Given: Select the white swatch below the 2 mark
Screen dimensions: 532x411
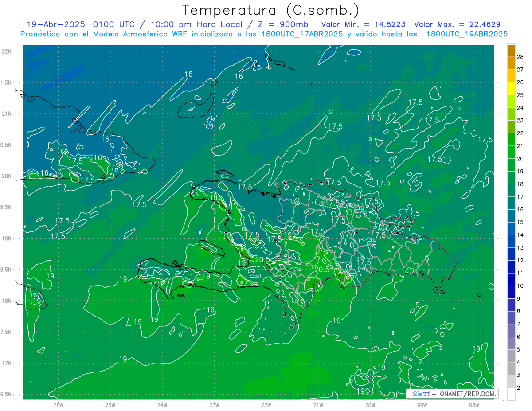Looking at the screenshot, I should point(511,394).
